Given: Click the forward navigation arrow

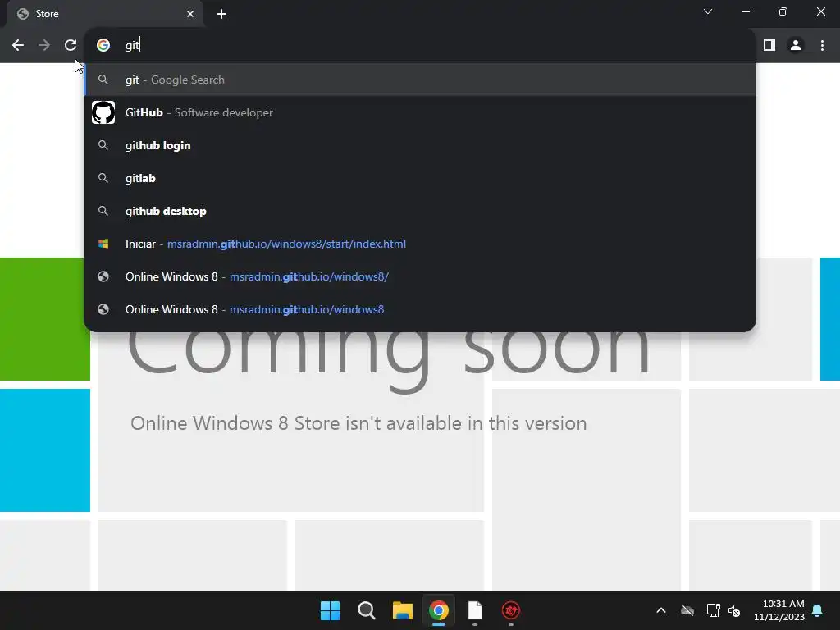Looking at the screenshot, I should click(44, 45).
